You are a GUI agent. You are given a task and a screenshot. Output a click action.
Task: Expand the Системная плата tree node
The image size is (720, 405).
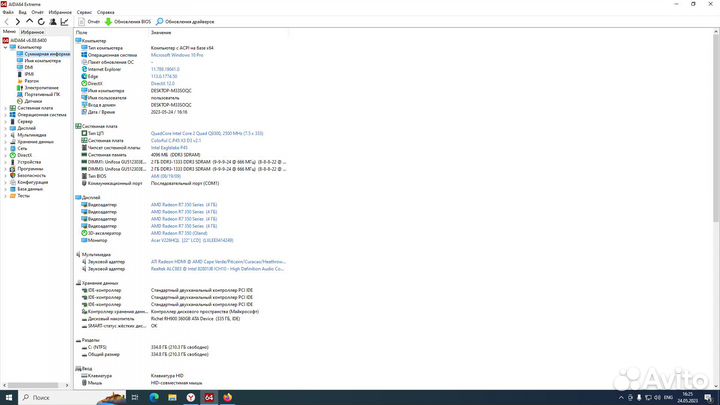click(6, 108)
